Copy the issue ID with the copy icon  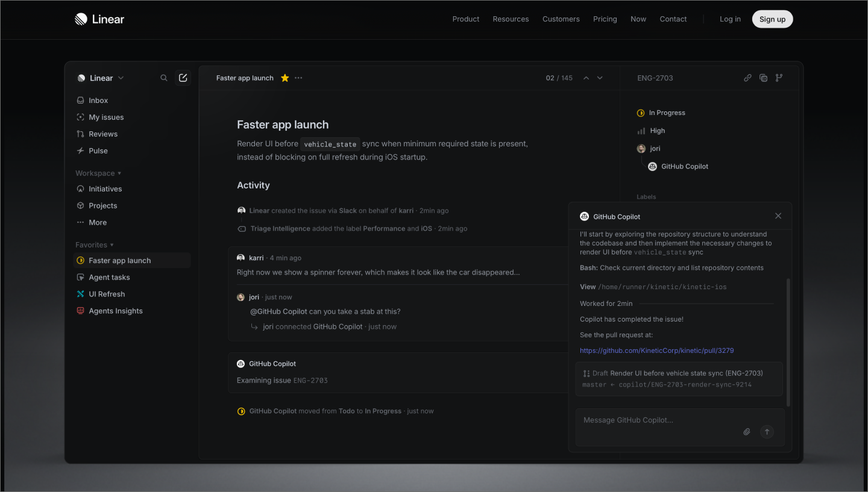click(x=763, y=78)
